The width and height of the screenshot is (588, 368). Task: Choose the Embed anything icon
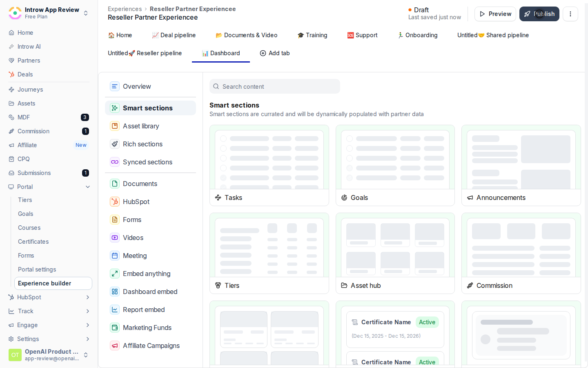[115, 274]
